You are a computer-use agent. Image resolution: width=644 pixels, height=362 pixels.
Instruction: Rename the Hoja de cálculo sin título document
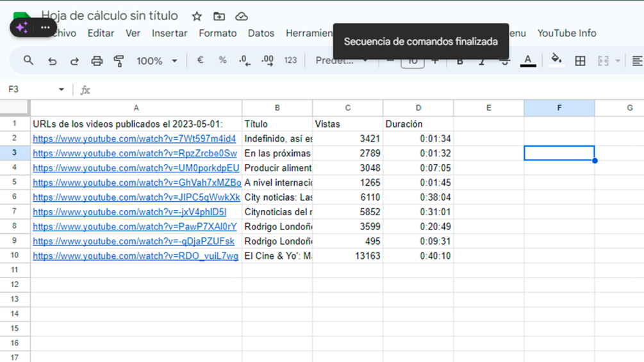tap(110, 16)
